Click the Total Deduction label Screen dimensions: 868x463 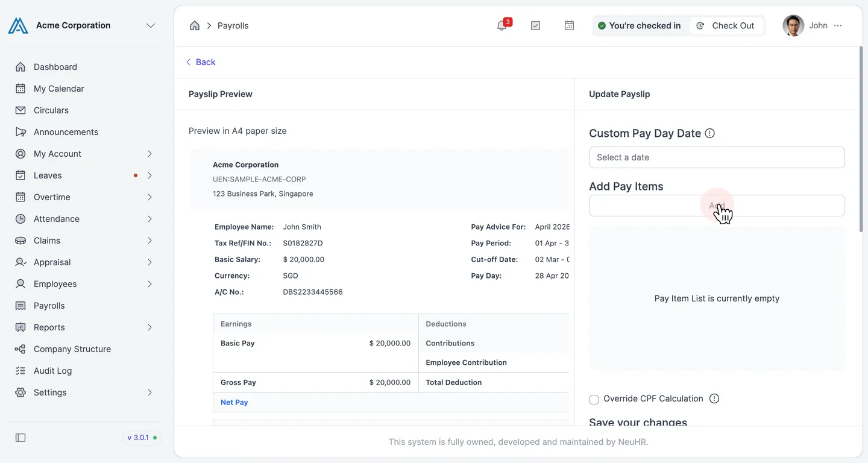point(453,382)
